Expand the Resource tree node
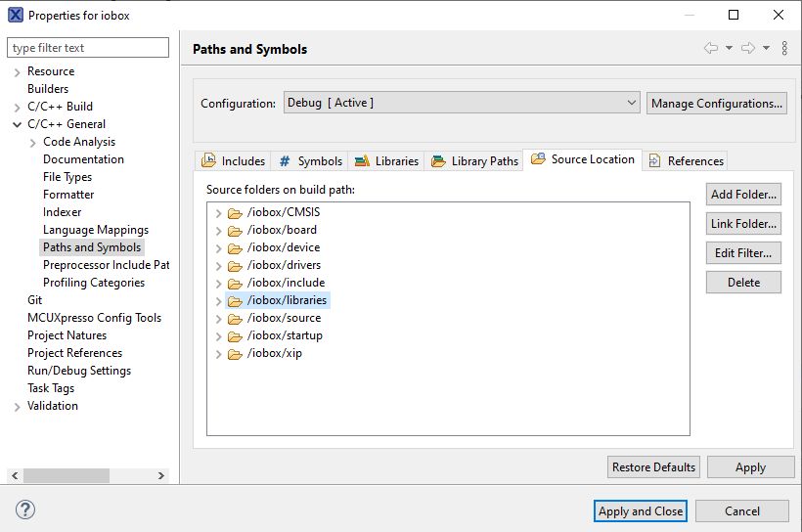Viewport: 802px width, 532px height. pos(18,72)
